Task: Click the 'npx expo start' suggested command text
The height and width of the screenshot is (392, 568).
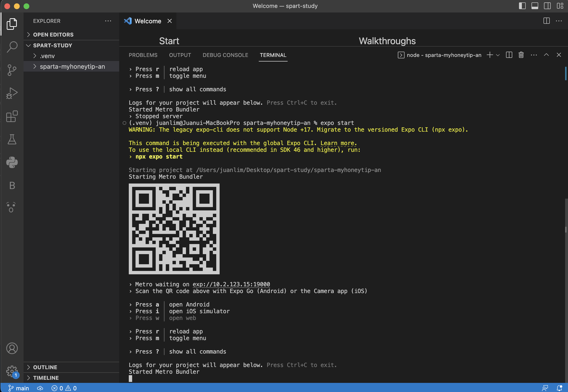Action: tap(159, 157)
